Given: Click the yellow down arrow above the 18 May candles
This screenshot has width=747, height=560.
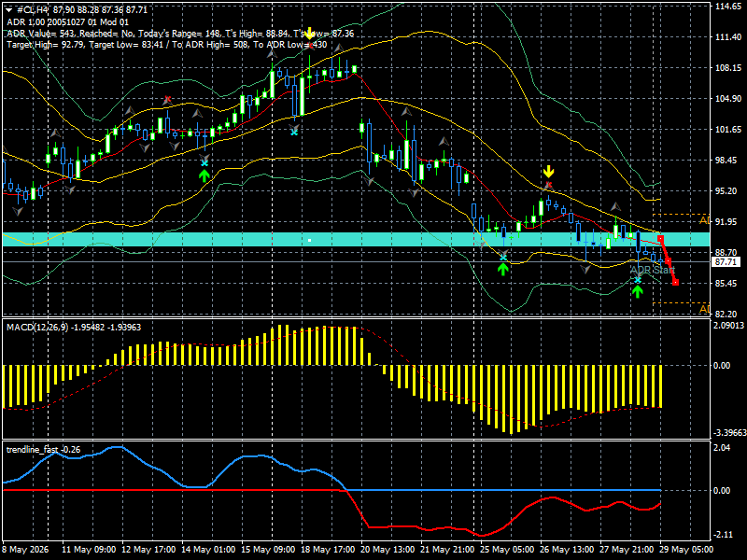Looking at the screenshot, I should (x=310, y=34).
